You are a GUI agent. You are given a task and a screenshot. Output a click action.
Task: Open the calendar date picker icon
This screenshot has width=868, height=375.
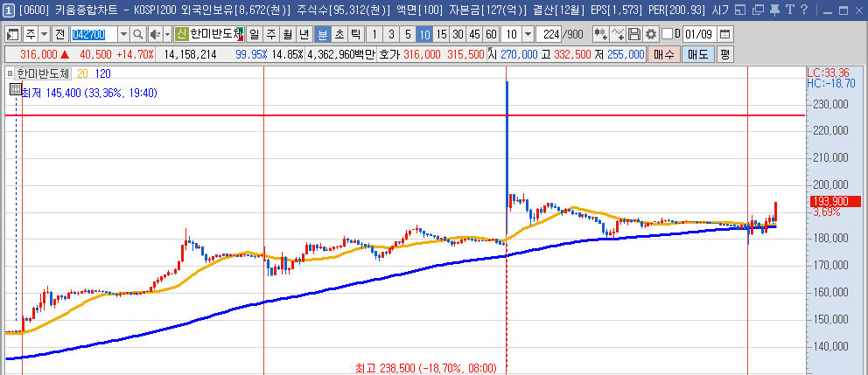coord(725,34)
